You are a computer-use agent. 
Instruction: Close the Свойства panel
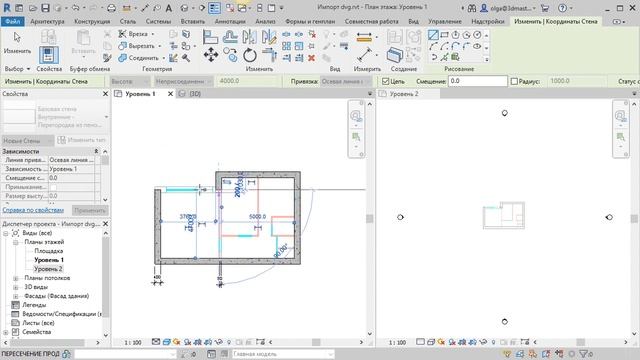(x=105, y=94)
